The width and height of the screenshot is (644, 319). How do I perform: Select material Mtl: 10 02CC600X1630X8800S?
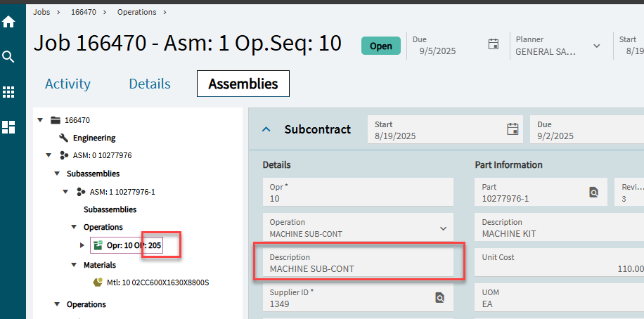[x=151, y=282]
